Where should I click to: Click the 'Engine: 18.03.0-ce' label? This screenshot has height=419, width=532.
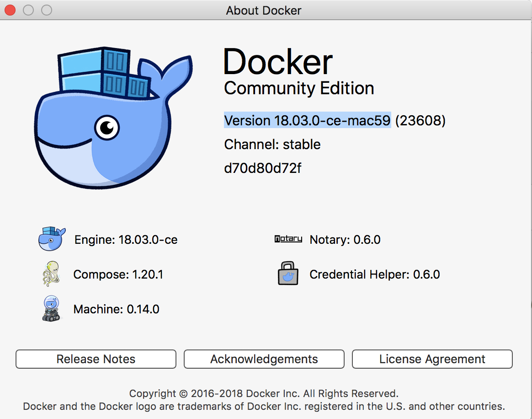coord(126,240)
